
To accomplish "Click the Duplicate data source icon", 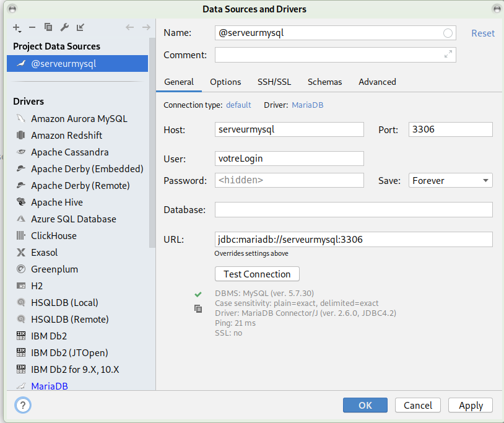I will tap(48, 27).
